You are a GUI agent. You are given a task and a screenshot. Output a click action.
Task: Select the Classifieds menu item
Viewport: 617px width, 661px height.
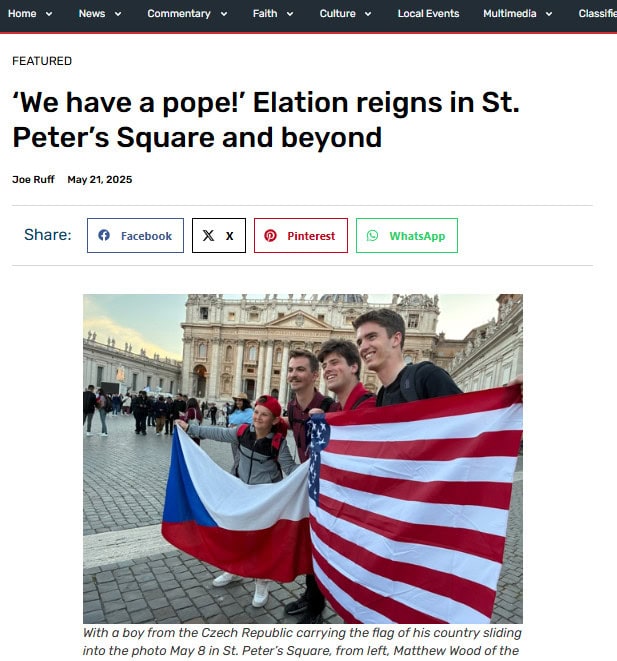[x=598, y=13]
